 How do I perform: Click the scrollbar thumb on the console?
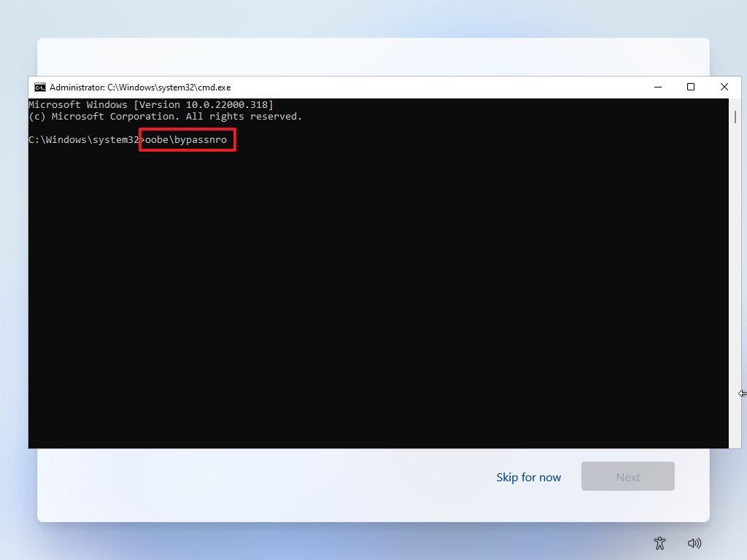tap(735, 117)
